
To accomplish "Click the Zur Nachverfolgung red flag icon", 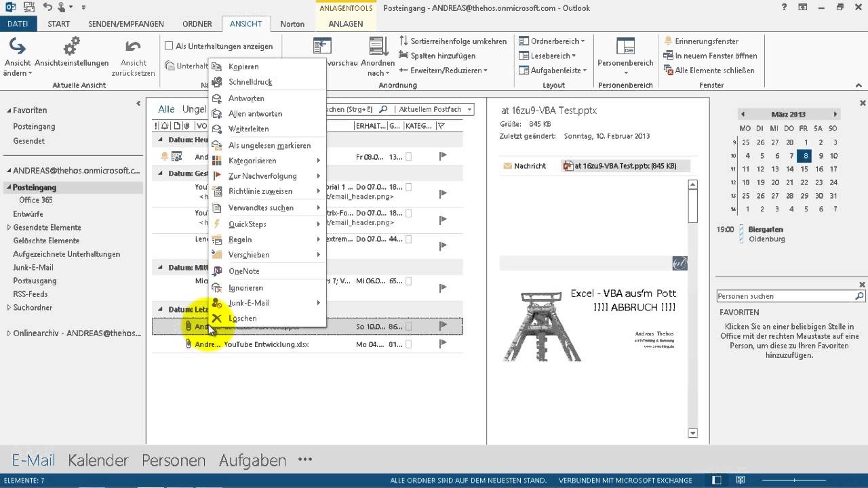I will (x=217, y=176).
